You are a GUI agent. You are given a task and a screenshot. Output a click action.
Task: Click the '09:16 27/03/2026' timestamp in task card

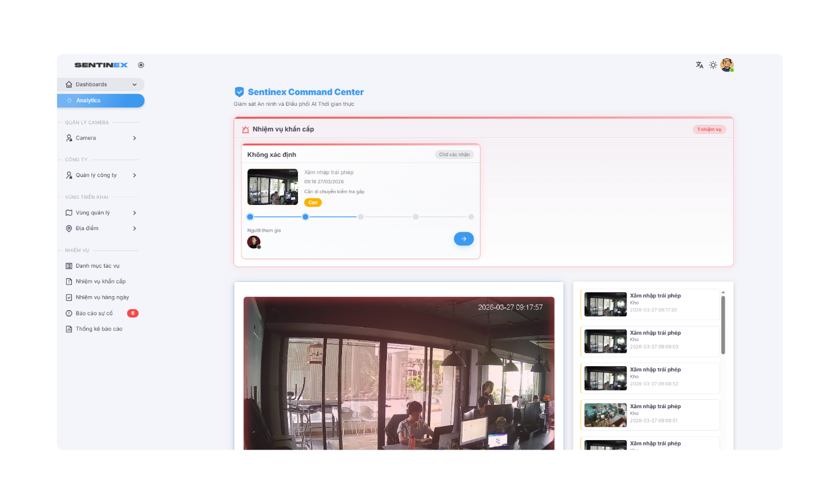pos(324,182)
